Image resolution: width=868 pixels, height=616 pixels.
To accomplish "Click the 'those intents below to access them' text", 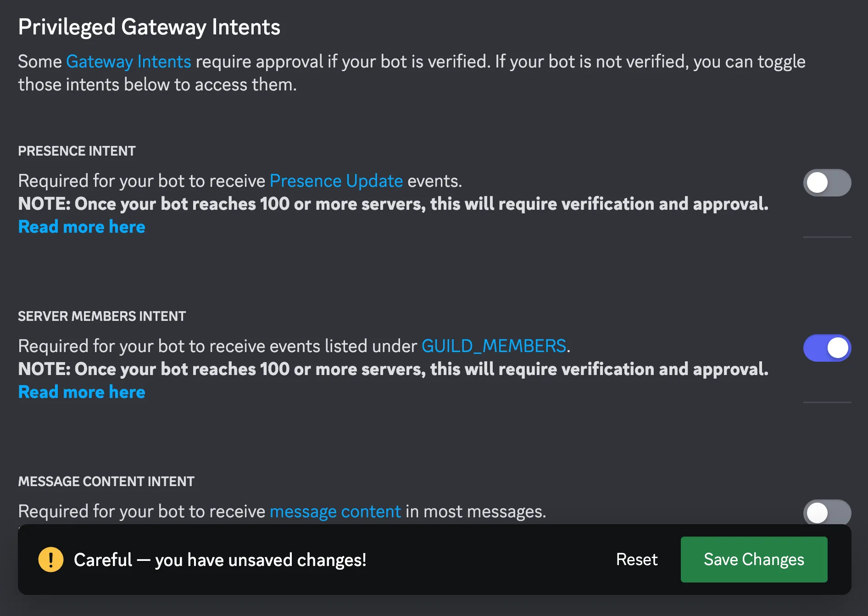I will point(157,85).
